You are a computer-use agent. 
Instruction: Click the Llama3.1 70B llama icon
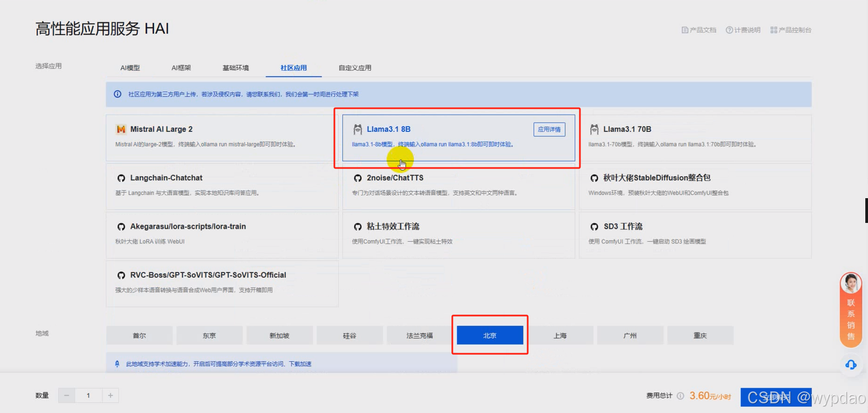594,129
